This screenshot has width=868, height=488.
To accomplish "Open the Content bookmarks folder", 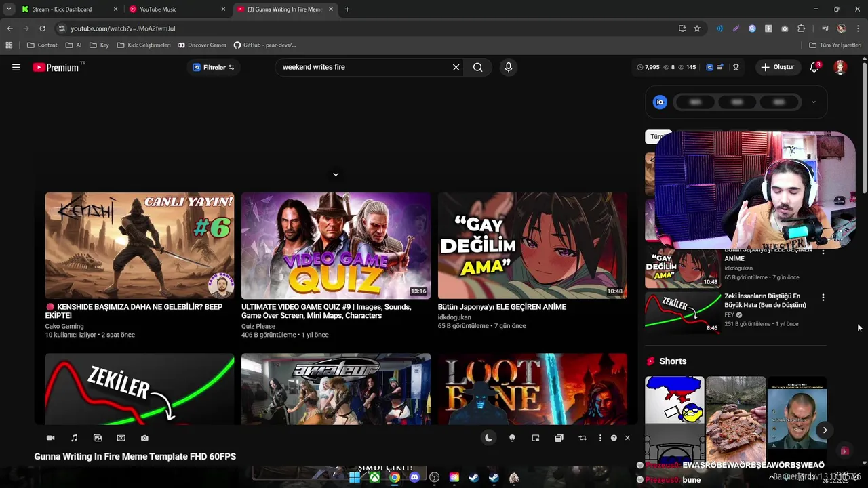I will (42, 45).
